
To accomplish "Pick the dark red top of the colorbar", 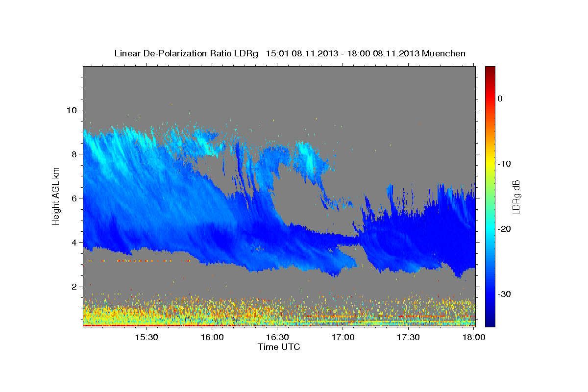I will pos(490,71).
